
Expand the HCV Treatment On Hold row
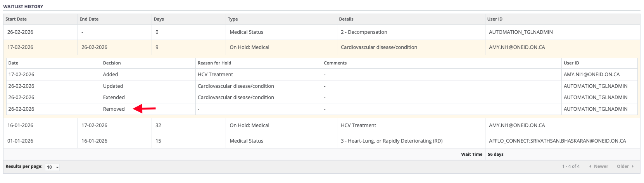[x=358, y=125]
